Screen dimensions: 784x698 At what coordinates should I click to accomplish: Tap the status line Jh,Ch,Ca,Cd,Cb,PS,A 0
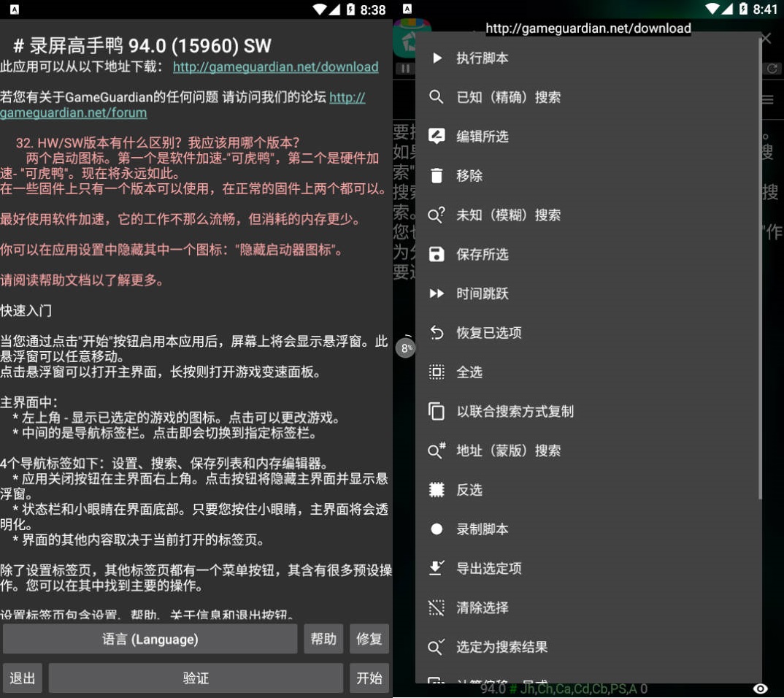point(584,689)
